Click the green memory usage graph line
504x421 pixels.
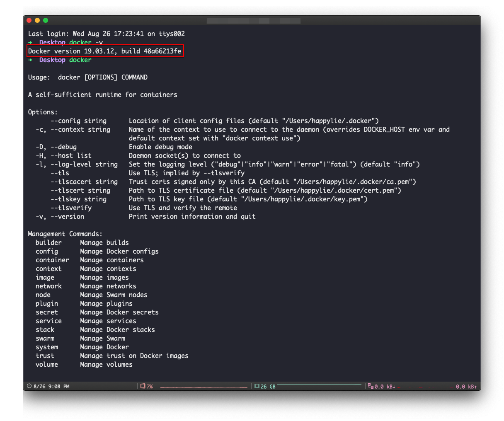click(x=320, y=386)
